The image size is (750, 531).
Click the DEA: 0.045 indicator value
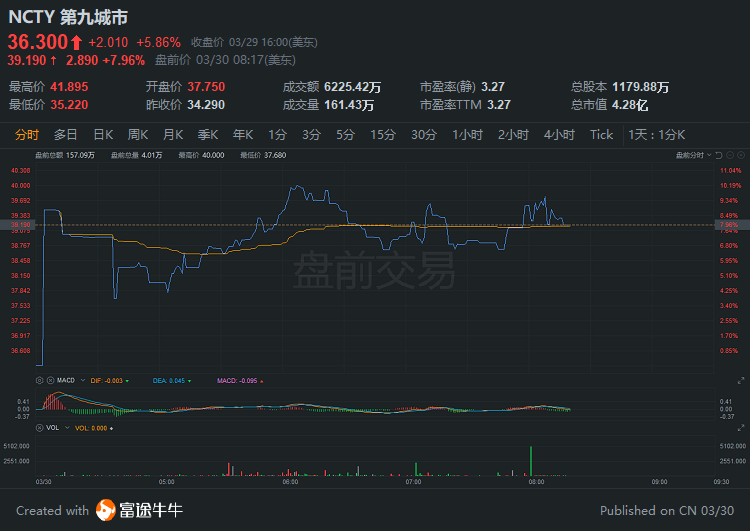pos(169,381)
